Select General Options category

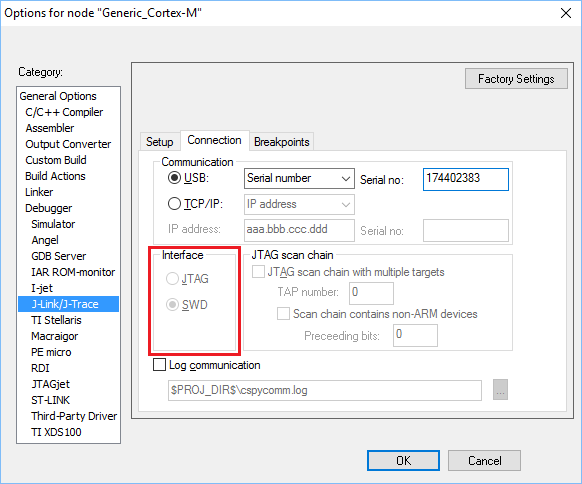(58, 96)
